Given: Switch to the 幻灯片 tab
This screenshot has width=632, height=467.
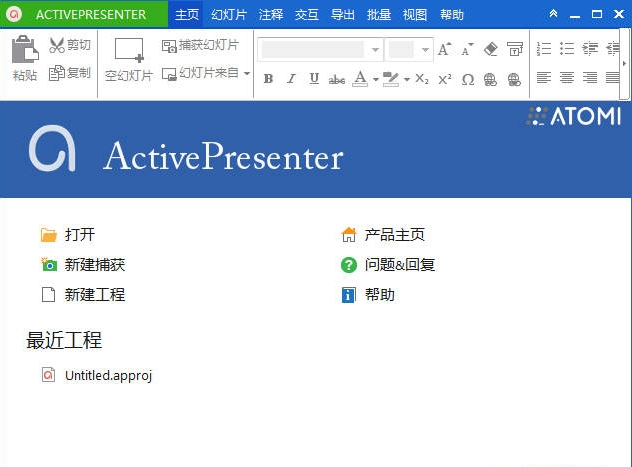Looking at the screenshot, I should click(229, 15).
